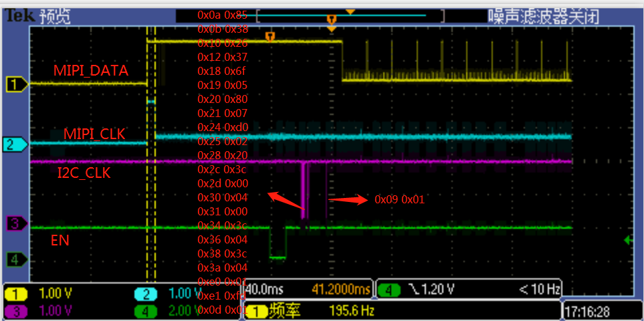Screen dimensions: 644x321
Task: Select the cyan channel 2 badge in readout
Action: point(146,294)
